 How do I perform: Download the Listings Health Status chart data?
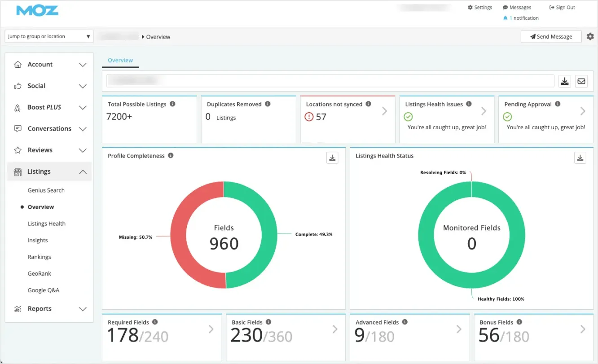(580, 158)
